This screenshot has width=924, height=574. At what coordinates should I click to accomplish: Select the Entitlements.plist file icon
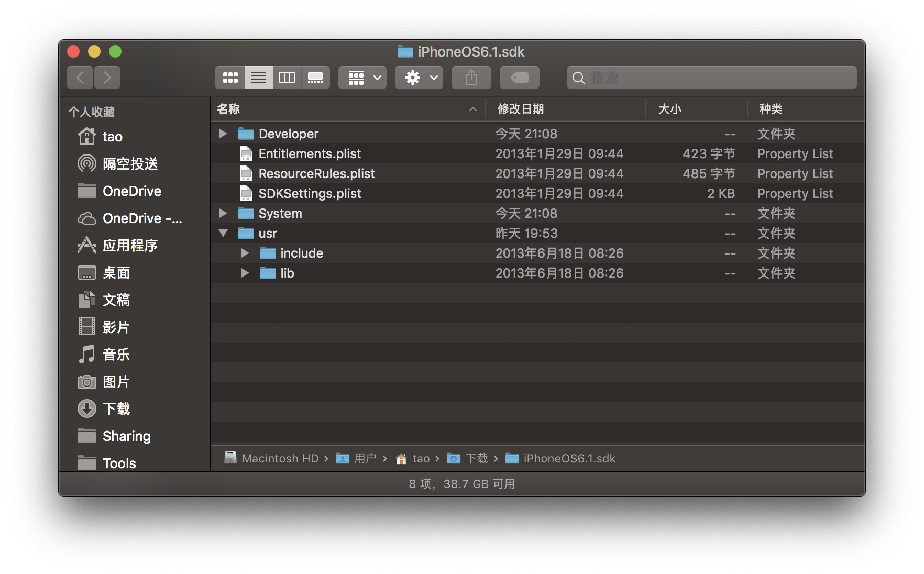[246, 153]
